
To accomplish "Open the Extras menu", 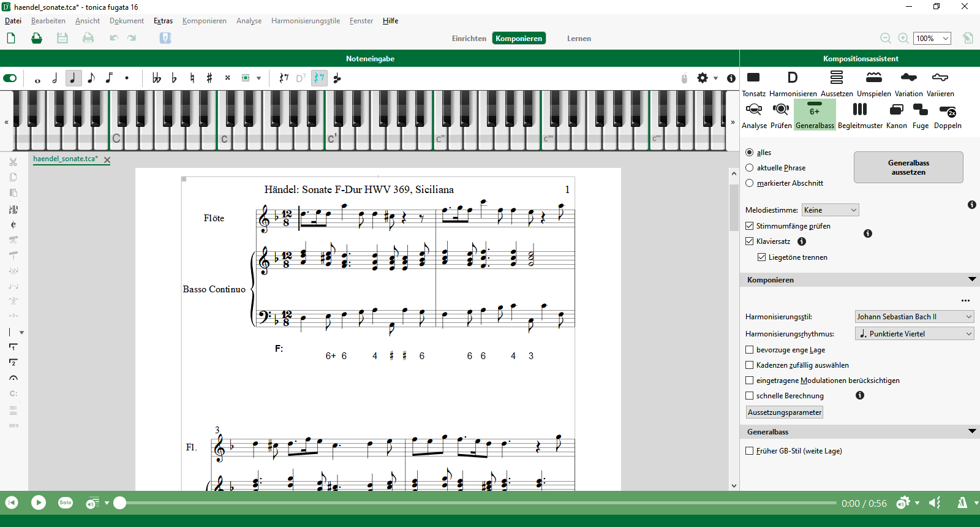I will pos(163,21).
